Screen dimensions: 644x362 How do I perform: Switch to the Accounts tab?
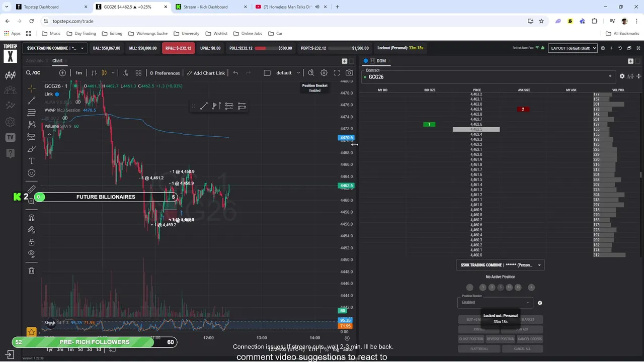(x=35, y=61)
